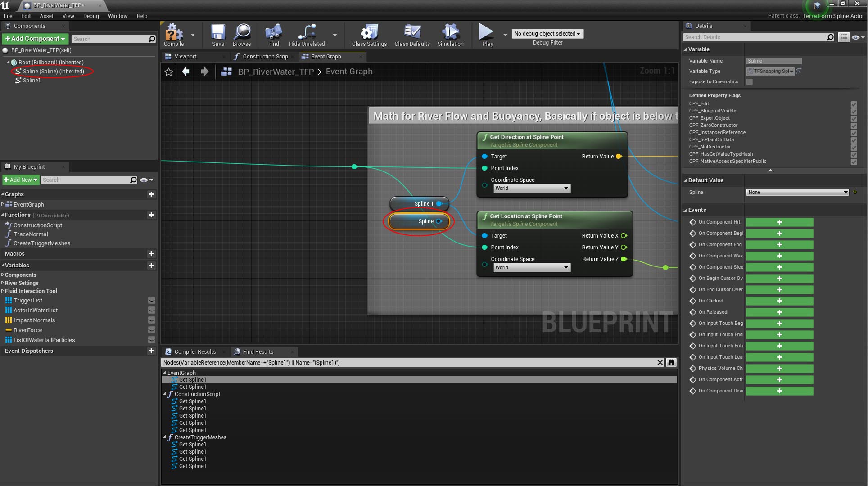
Task: Toggle CPF_BlueprintVisible flag checkbox
Action: tap(854, 111)
